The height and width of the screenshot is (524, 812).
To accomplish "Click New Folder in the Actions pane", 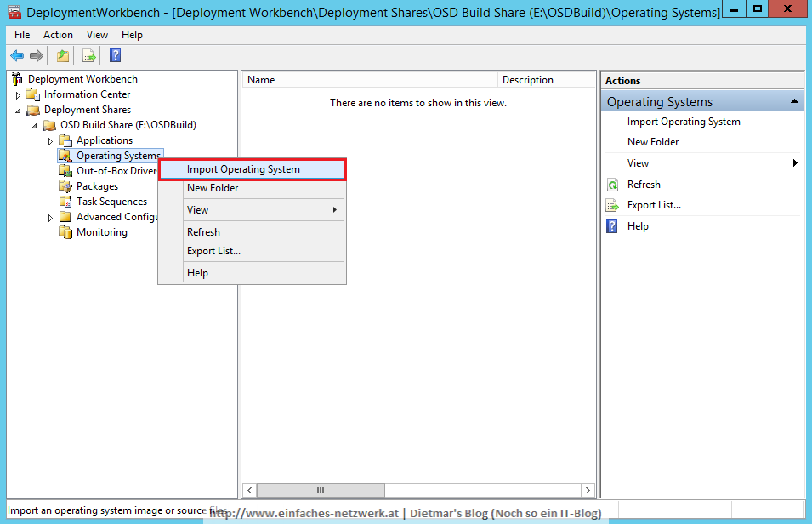I will click(x=653, y=142).
